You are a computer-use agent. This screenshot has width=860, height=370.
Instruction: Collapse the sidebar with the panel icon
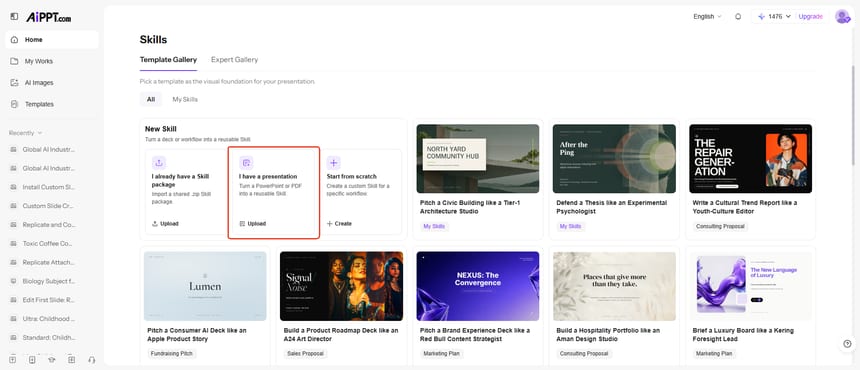click(x=14, y=17)
